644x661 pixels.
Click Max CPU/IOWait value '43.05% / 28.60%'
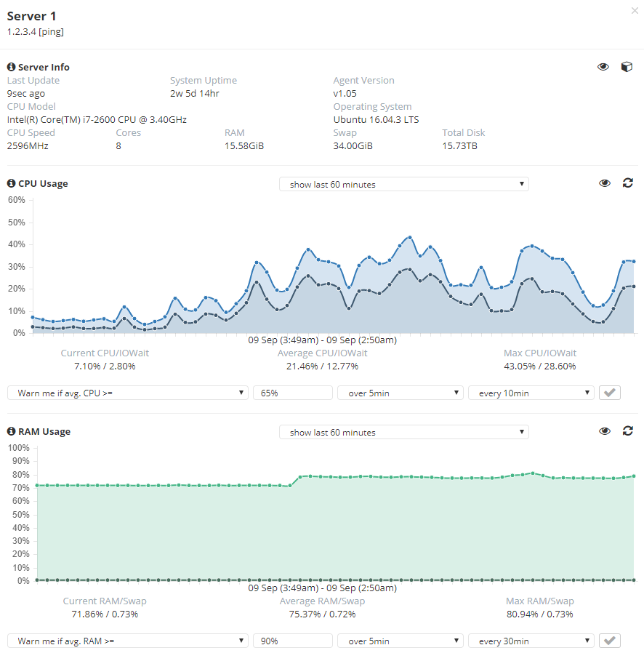click(540, 366)
